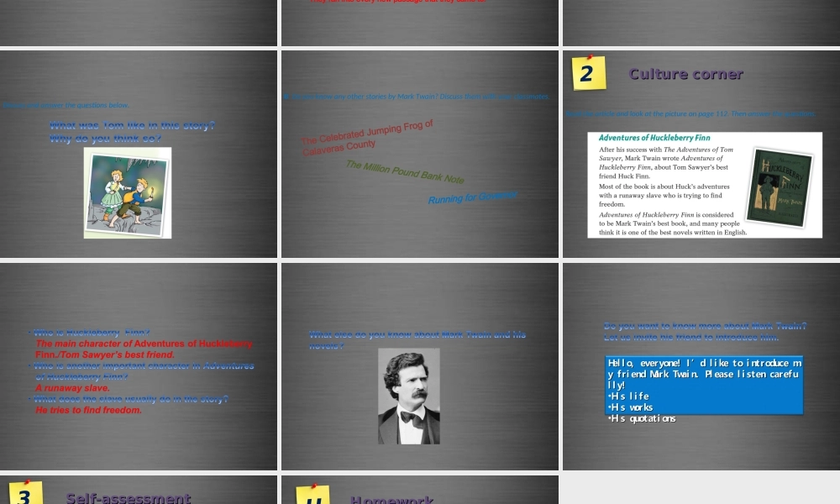Click The Million Pound Bank Note title

(405, 172)
